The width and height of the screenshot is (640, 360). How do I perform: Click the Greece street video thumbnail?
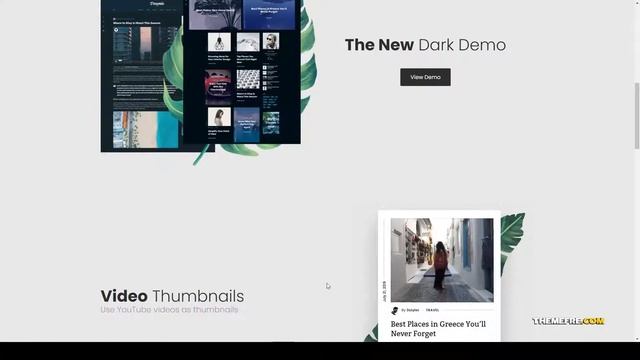click(x=442, y=260)
